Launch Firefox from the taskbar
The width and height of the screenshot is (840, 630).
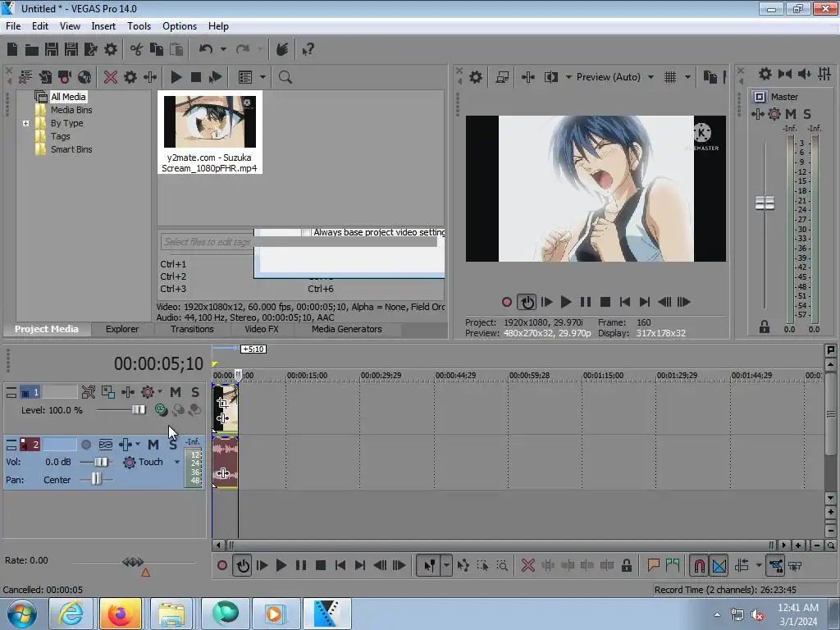point(120,614)
